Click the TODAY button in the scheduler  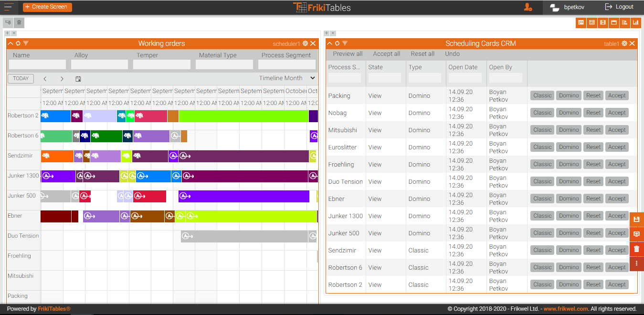click(x=21, y=79)
